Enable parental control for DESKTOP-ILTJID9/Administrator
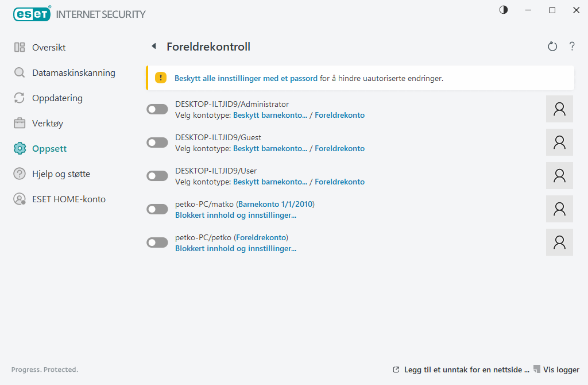The image size is (588, 385). coord(157,109)
